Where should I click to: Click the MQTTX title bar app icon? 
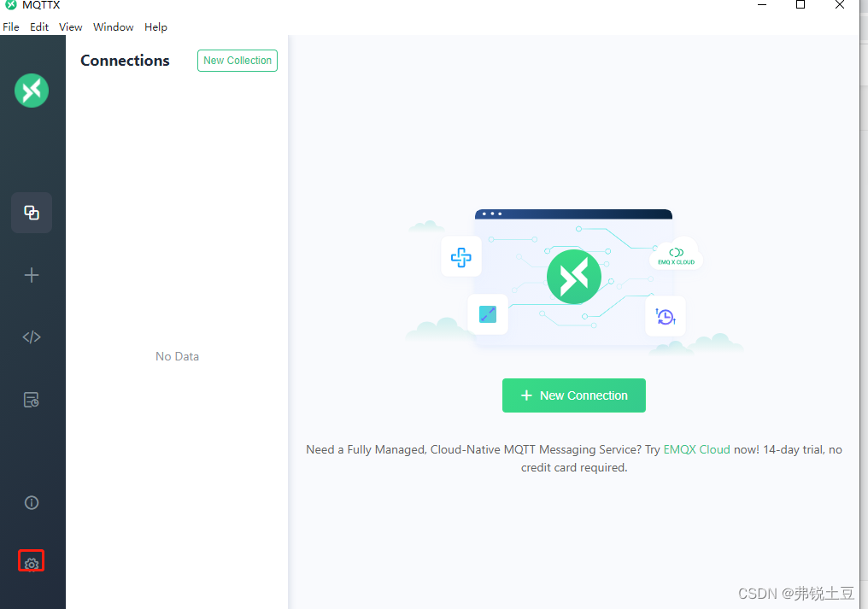click(x=10, y=4)
